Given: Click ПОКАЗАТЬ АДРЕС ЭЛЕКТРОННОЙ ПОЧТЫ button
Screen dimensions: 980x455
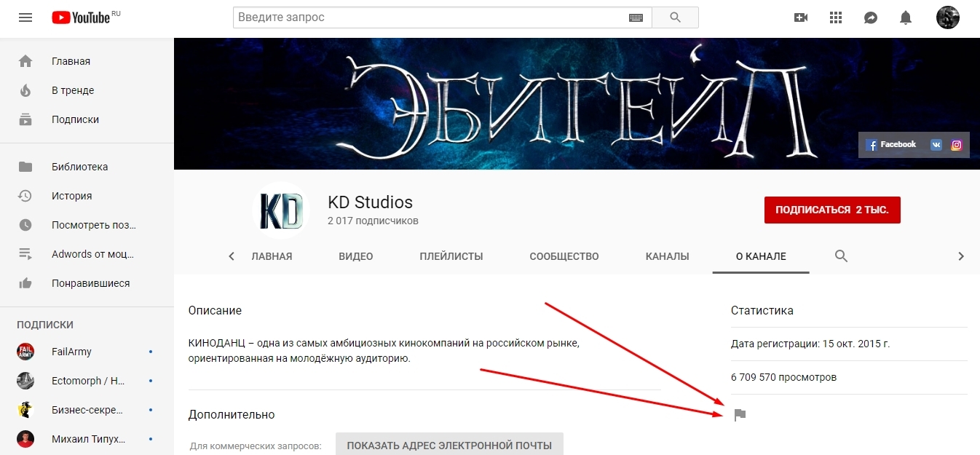Looking at the screenshot, I should tap(448, 445).
